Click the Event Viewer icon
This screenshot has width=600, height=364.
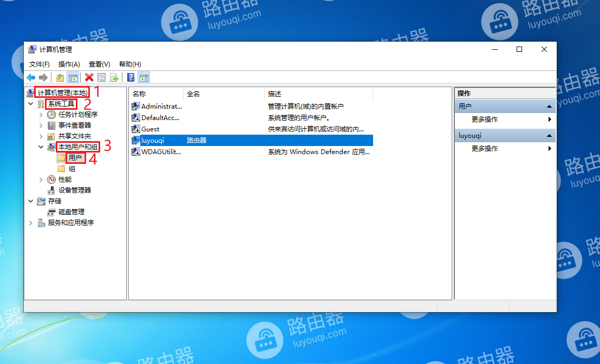pos(51,125)
